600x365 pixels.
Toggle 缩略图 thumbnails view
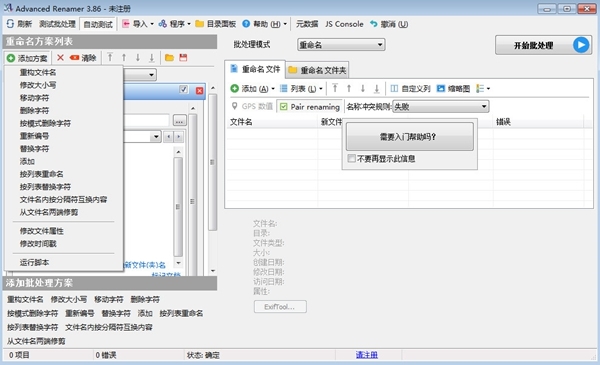click(453, 89)
